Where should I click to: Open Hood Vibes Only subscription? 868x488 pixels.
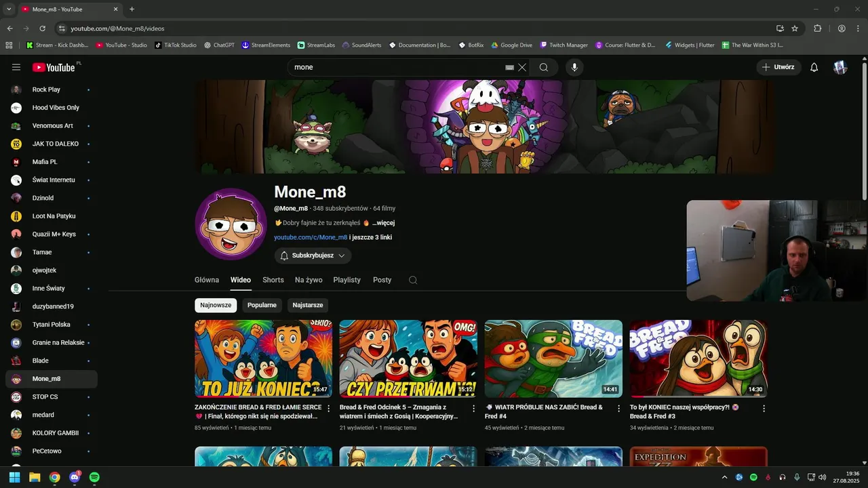tap(51, 108)
